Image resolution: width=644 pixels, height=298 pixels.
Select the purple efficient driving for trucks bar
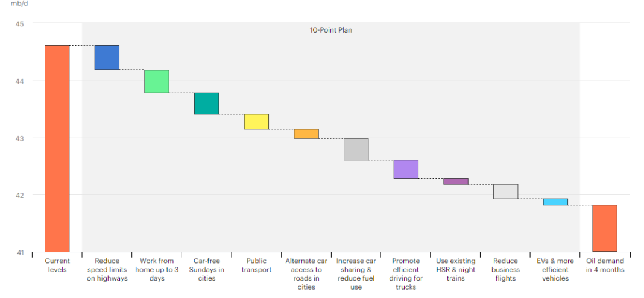pos(406,169)
